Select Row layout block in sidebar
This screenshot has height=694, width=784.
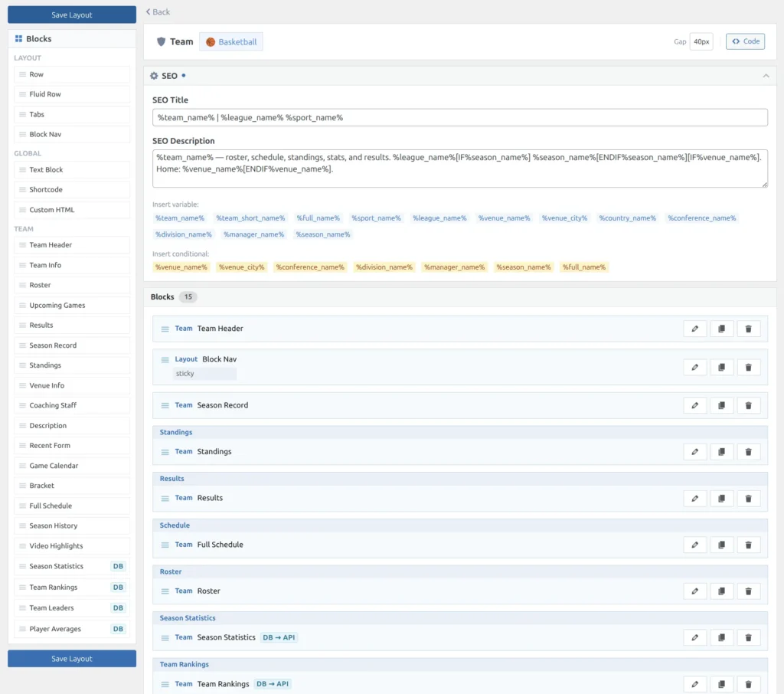tap(72, 74)
